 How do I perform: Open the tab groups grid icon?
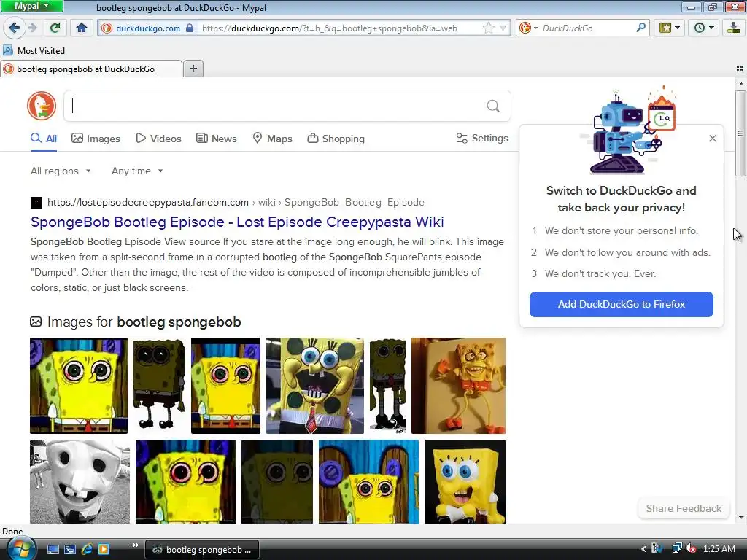click(x=740, y=69)
